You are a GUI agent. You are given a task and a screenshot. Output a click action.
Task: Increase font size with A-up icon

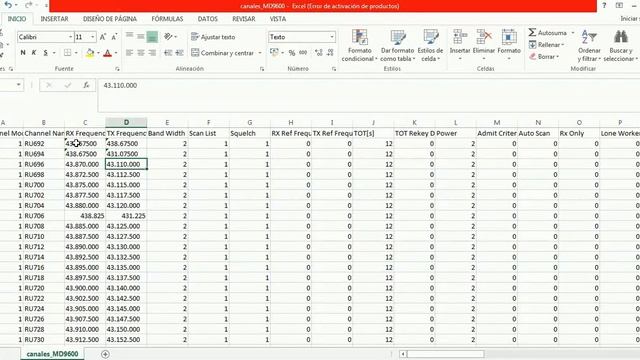(x=103, y=37)
